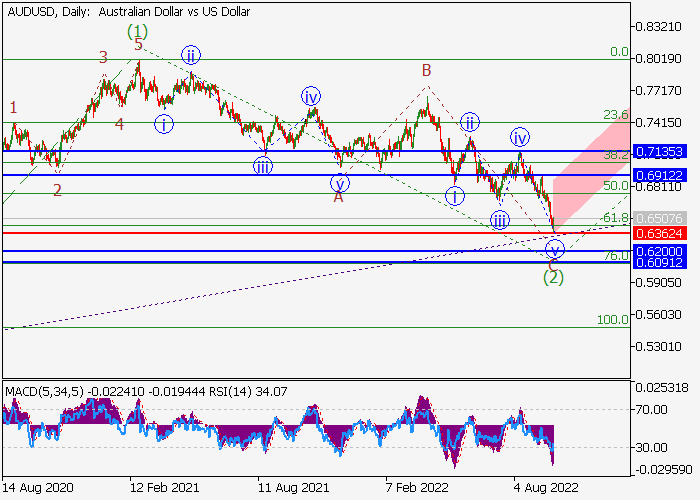Image resolution: width=700 pixels, height=500 pixels.
Task: Select the brown wave 2 label
Action: (x=57, y=189)
